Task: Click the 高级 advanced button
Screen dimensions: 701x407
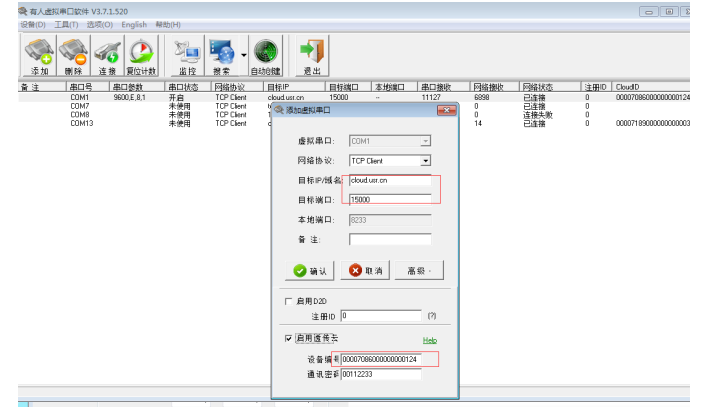Action: click(419, 270)
